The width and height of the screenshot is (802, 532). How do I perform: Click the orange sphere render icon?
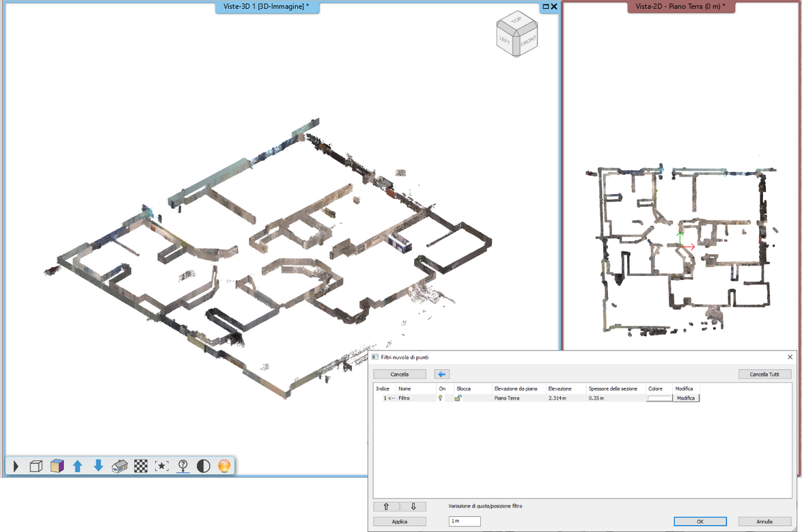coord(224,466)
